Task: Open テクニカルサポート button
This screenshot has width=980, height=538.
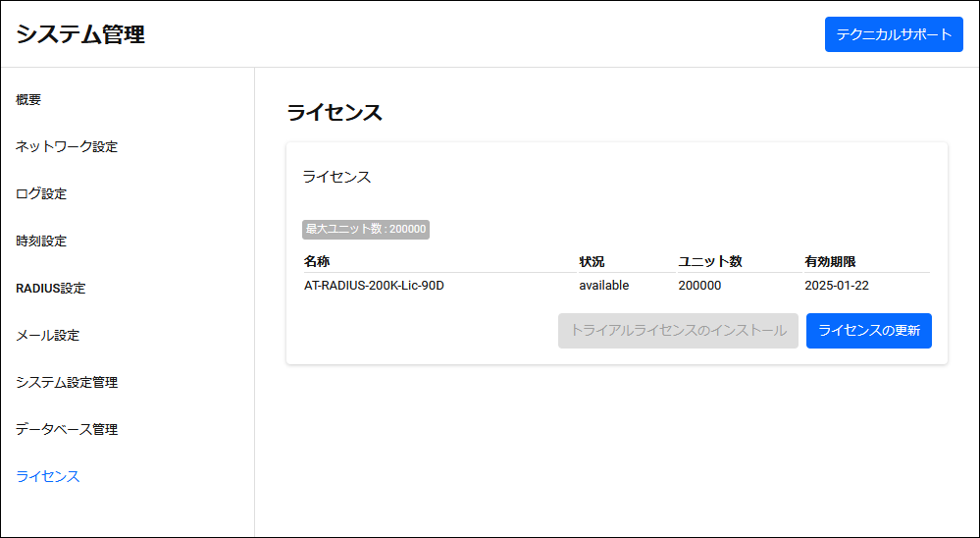Action: click(x=894, y=34)
